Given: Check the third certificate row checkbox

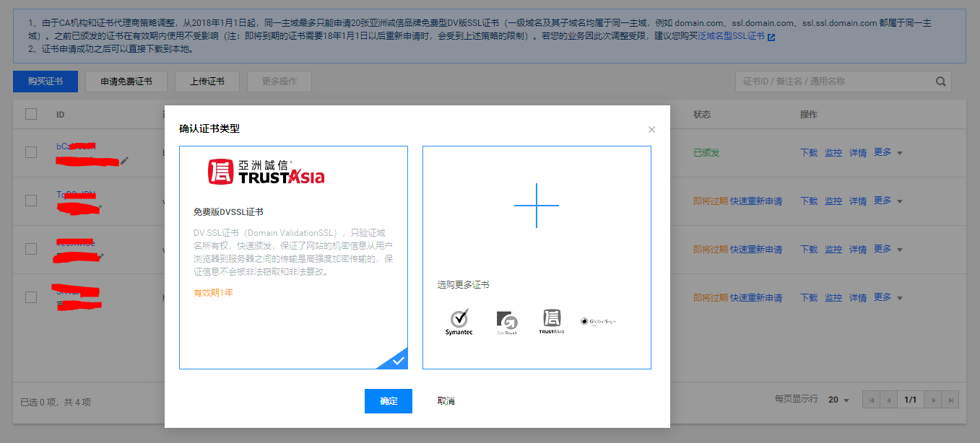Looking at the screenshot, I should 31,249.
